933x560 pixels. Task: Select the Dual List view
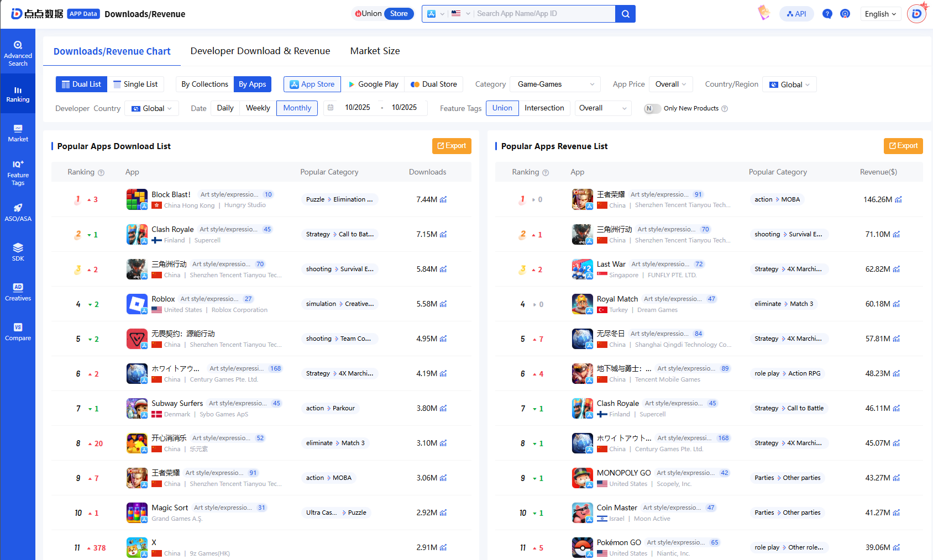[81, 84]
